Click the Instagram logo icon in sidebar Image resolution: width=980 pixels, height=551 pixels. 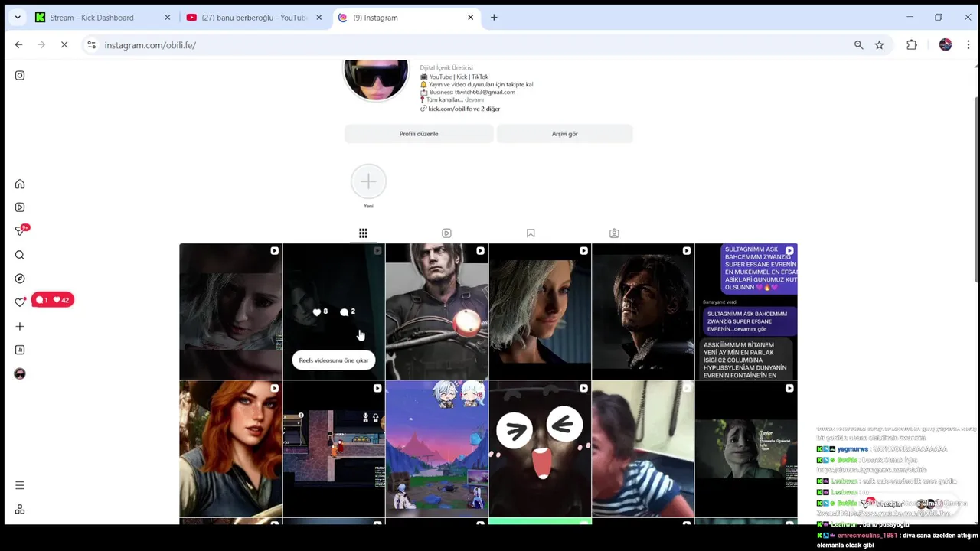(x=20, y=75)
